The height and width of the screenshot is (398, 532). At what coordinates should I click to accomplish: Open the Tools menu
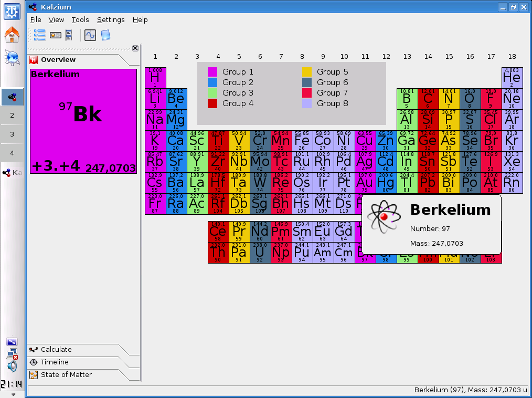tap(80, 20)
